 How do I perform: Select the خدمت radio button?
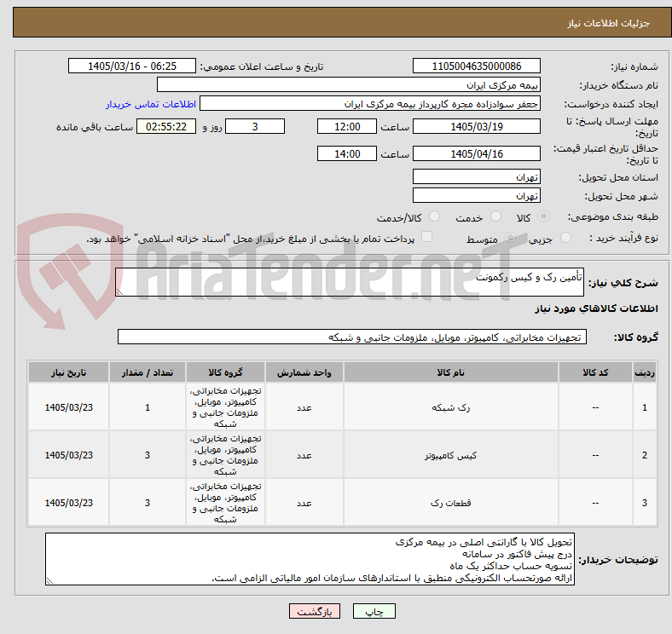pyautogui.click(x=495, y=216)
